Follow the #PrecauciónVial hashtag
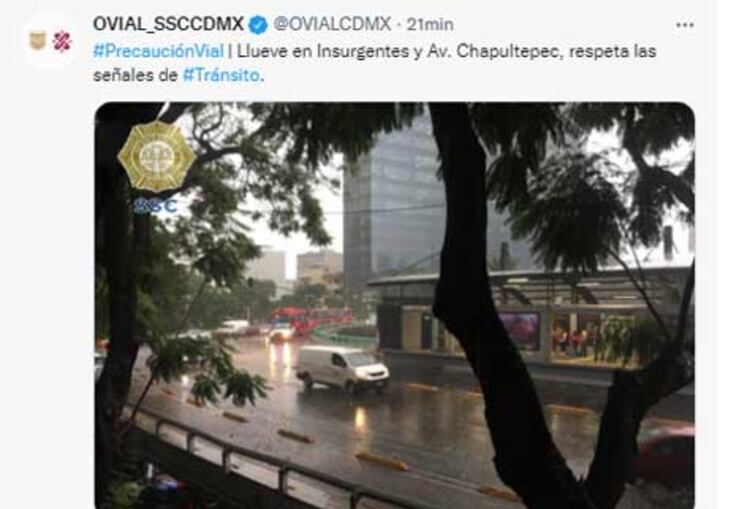750x509 pixels. tap(158, 51)
